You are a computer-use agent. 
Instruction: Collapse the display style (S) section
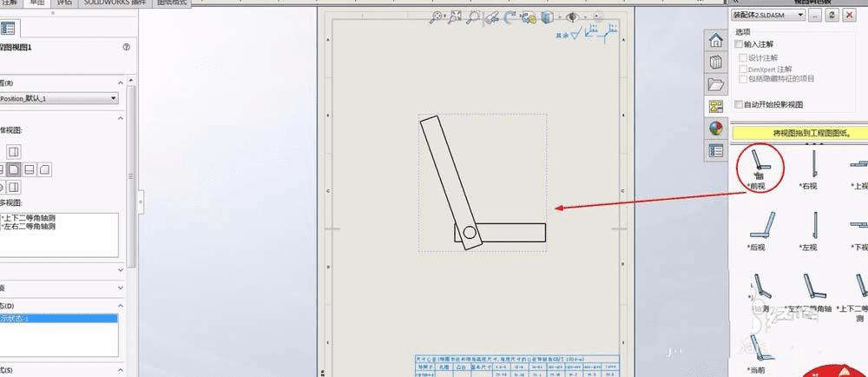(122, 370)
